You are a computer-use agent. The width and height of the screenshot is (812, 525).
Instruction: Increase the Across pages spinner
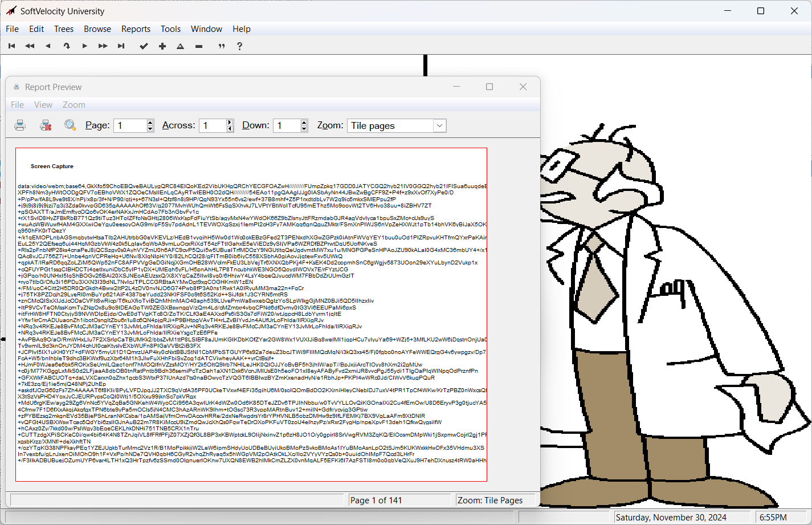(x=230, y=123)
